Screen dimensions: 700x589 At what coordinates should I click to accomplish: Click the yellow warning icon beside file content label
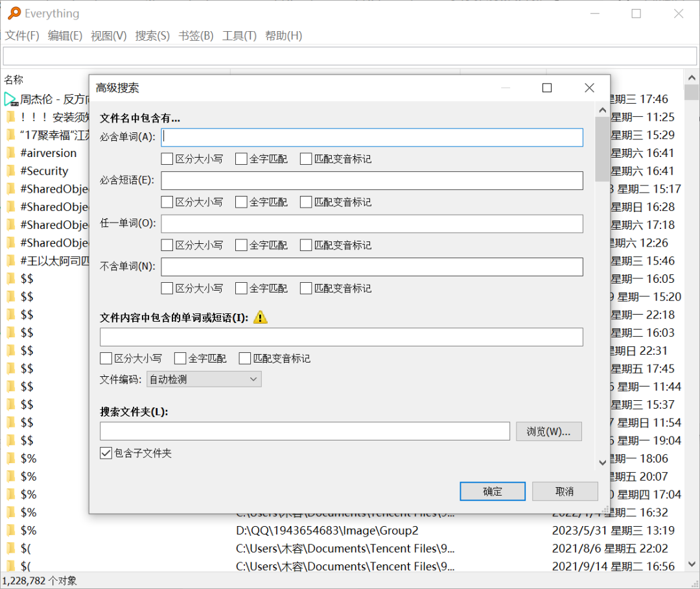pos(261,317)
